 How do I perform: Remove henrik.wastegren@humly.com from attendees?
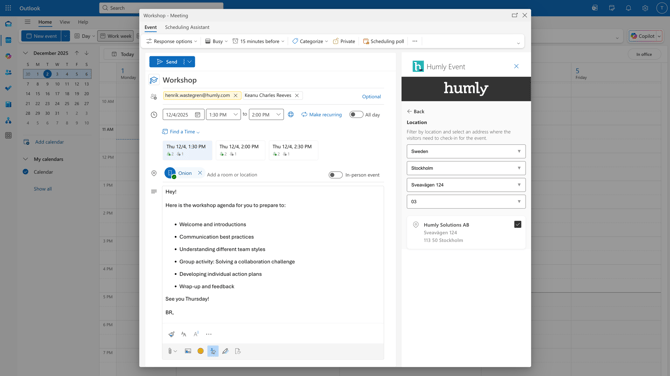[x=235, y=96]
